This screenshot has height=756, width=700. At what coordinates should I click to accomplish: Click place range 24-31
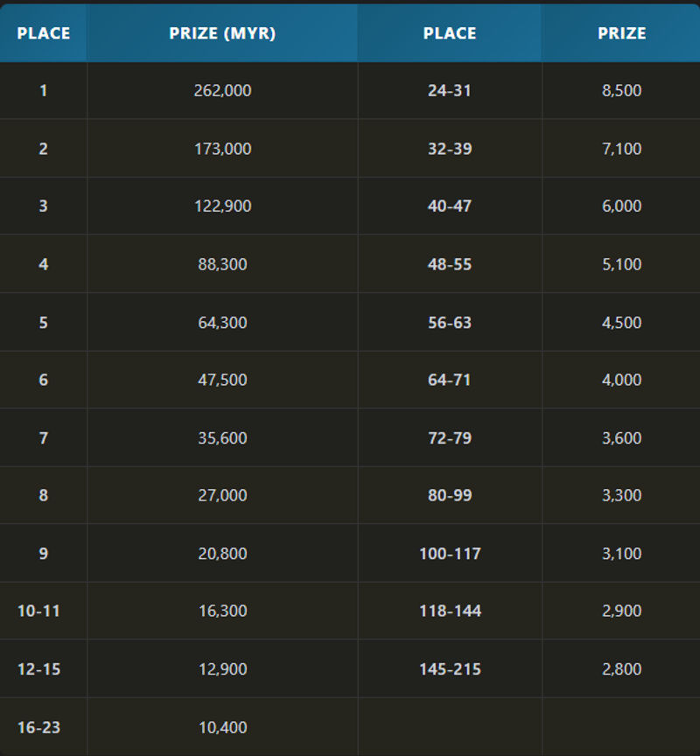click(449, 91)
